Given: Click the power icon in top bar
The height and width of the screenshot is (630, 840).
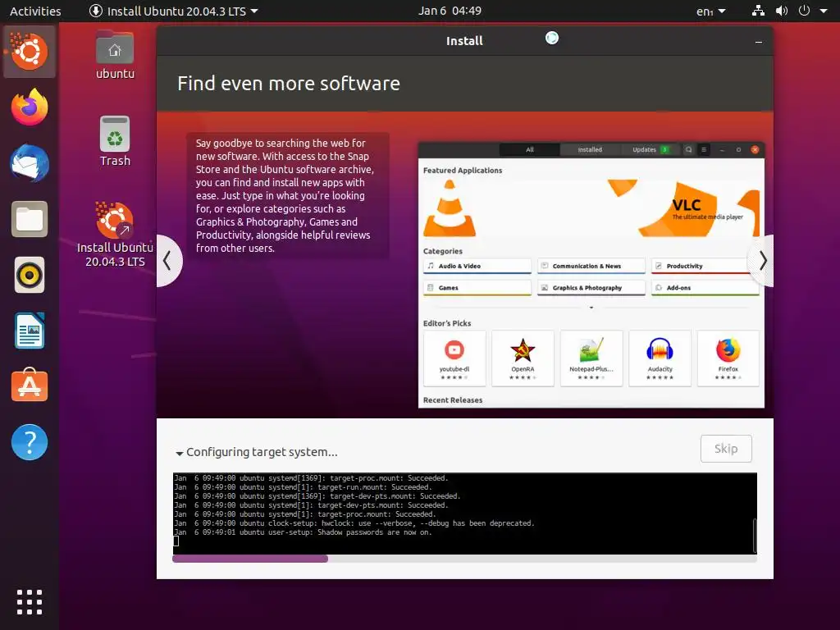Looking at the screenshot, I should tap(804, 11).
